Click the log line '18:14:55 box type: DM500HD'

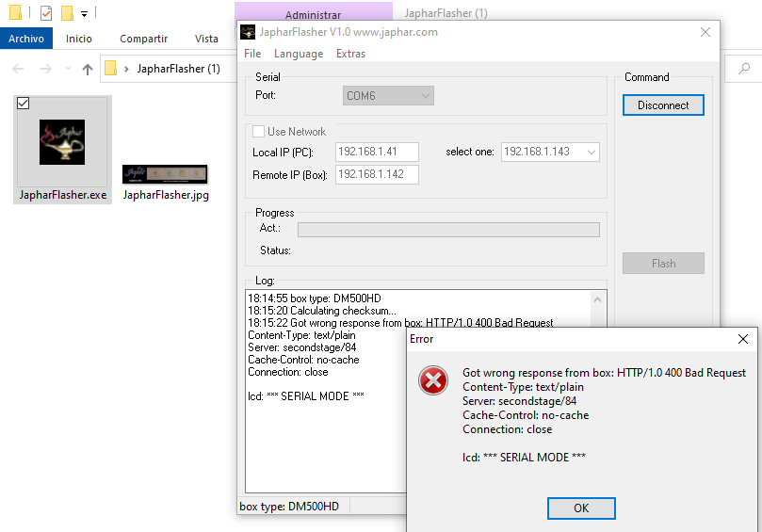coord(314,298)
